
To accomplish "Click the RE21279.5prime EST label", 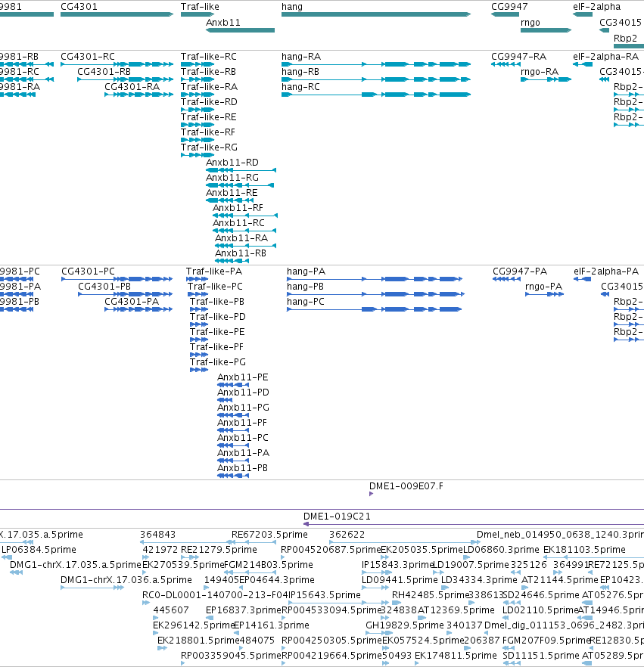I will 219,550.
